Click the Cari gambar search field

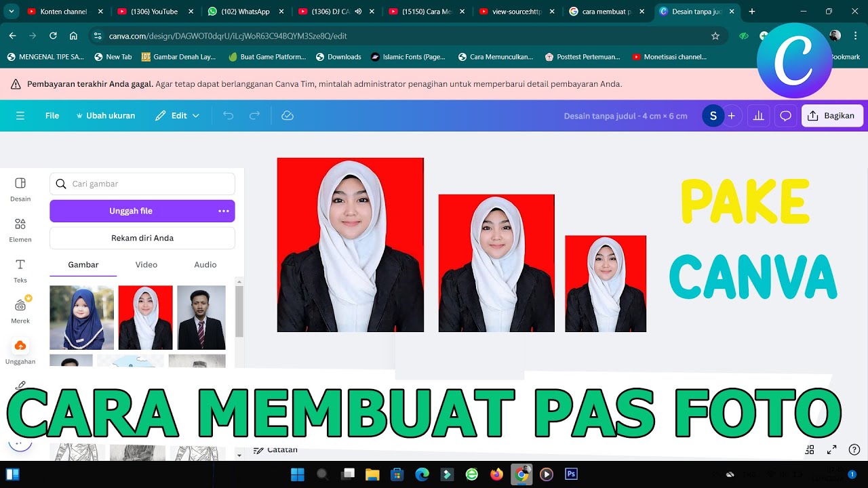coord(142,184)
